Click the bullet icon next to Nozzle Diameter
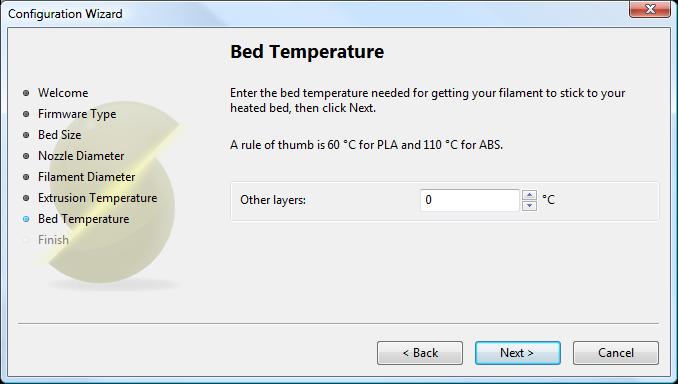The height and width of the screenshot is (384, 678). point(26,156)
